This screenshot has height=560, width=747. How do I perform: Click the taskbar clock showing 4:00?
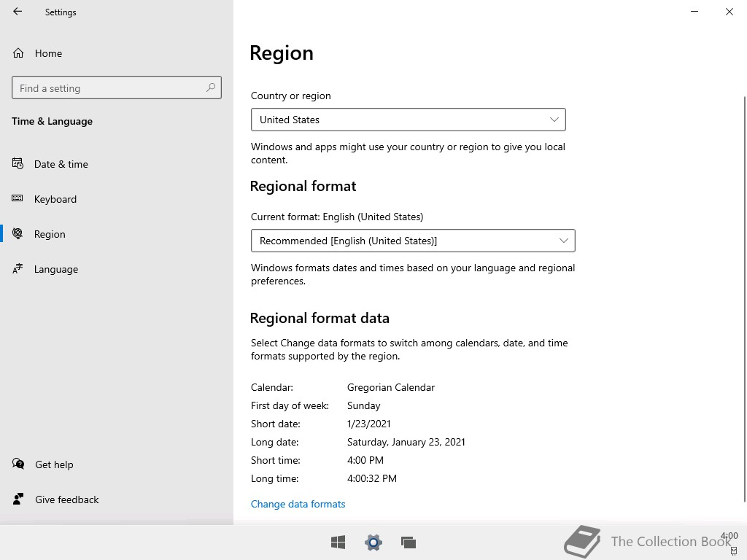(x=729, y=536)
